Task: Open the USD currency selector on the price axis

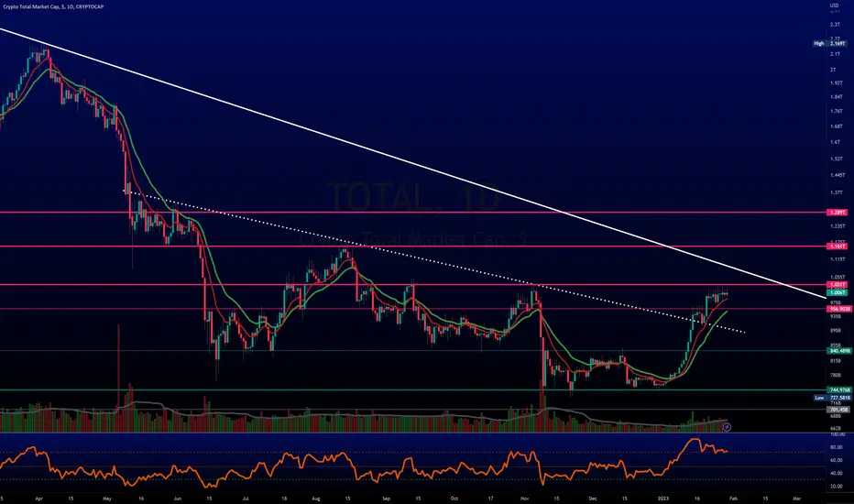Action: 834,5
